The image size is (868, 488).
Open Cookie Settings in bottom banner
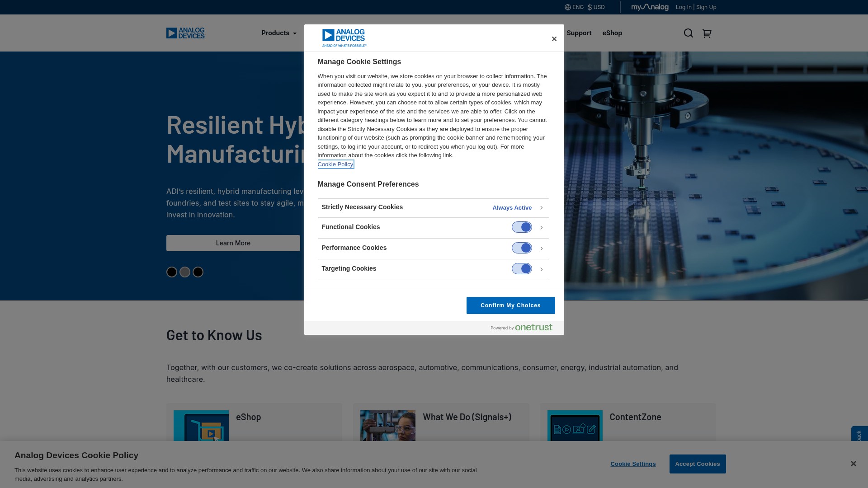(x=633, y=464)
